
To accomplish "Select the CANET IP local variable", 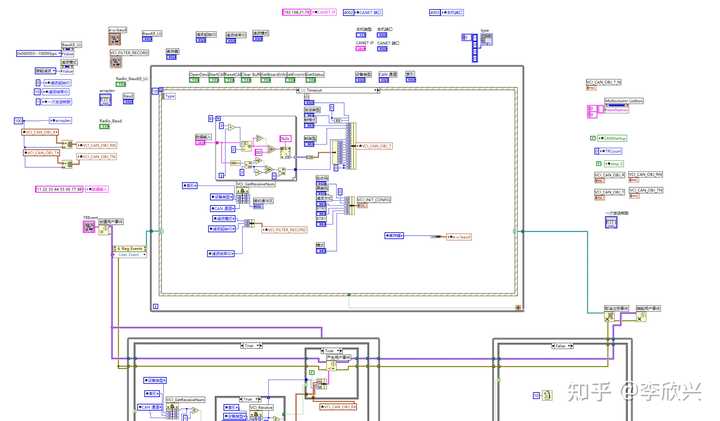I will coord(324,12).
